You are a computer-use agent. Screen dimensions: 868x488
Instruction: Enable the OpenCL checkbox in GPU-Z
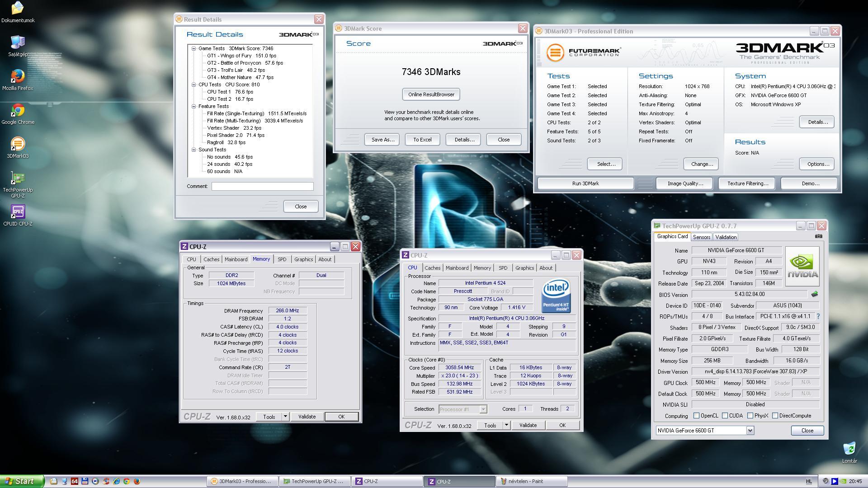tap(697, 416)
